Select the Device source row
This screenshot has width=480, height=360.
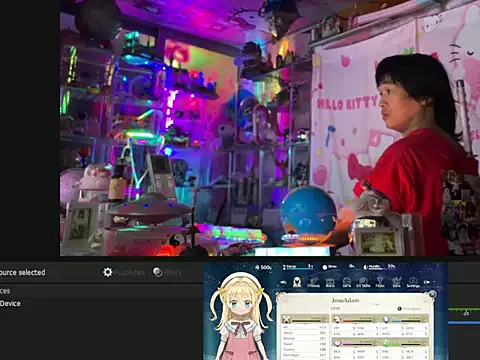[x=10, y=303]
